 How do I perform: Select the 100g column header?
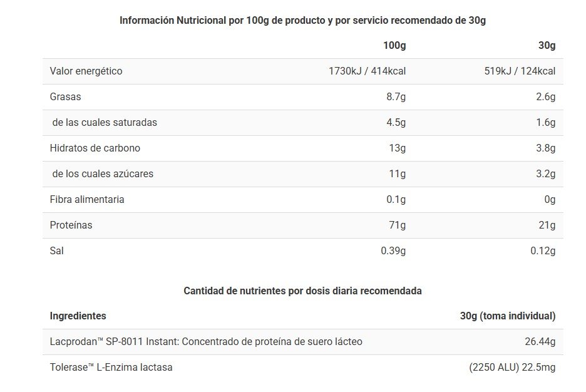point(394,46)
